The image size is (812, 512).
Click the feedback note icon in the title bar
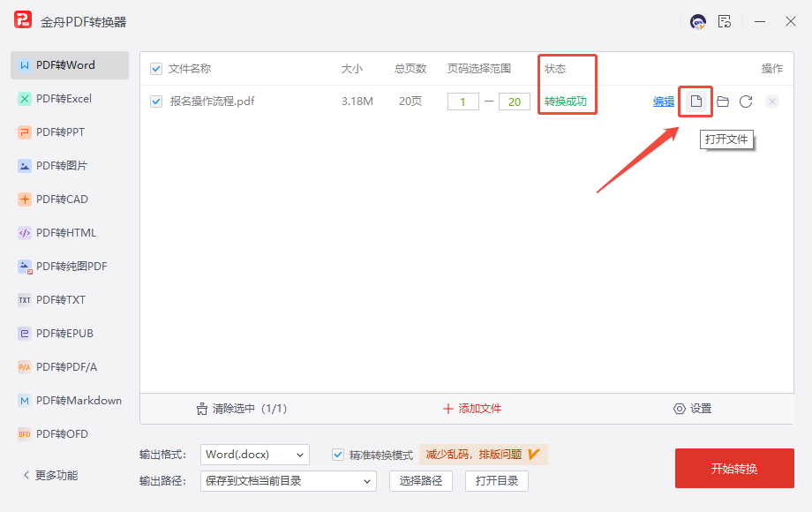[x=725, y=22]
